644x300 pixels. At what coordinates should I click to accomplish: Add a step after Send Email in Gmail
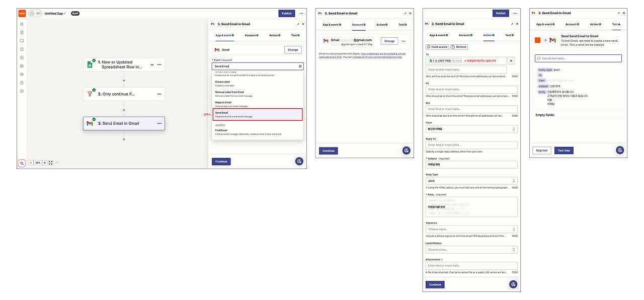click(124, 139)
